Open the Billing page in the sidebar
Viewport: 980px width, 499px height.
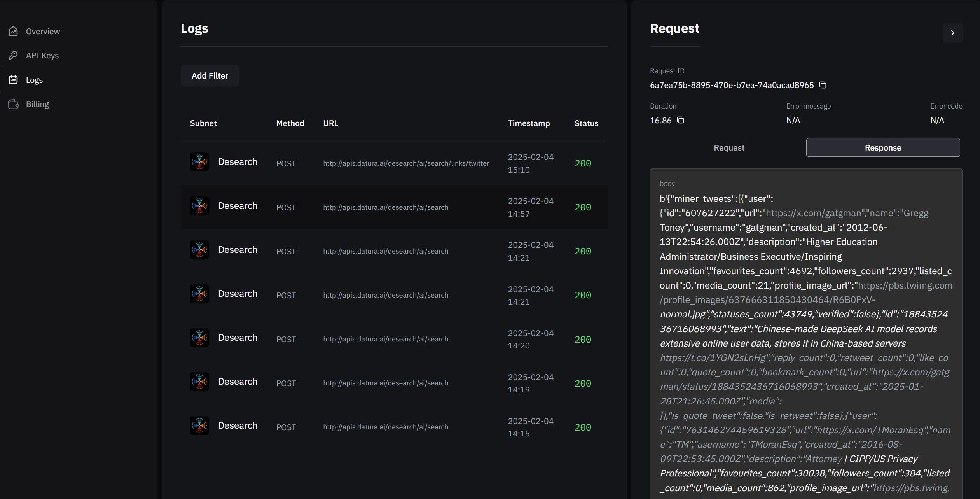(x=37, y=104)
